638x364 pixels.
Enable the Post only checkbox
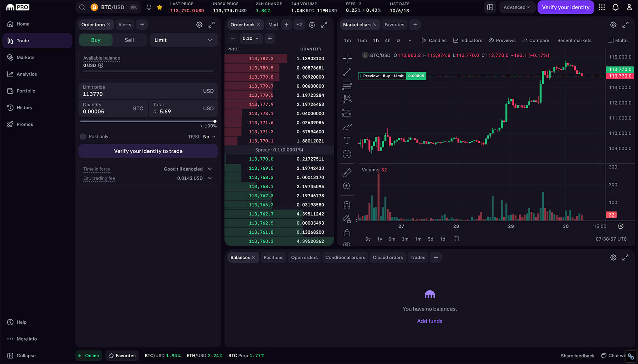[x=83, y=136]
